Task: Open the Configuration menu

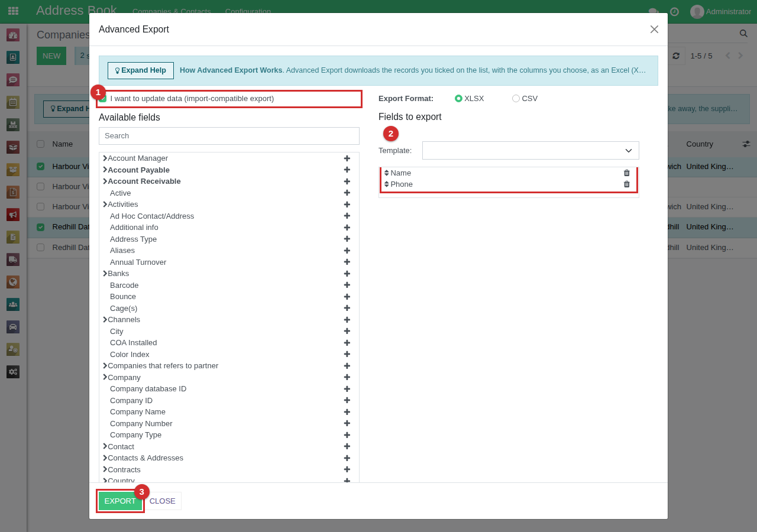Action: [x=248, y=11]
